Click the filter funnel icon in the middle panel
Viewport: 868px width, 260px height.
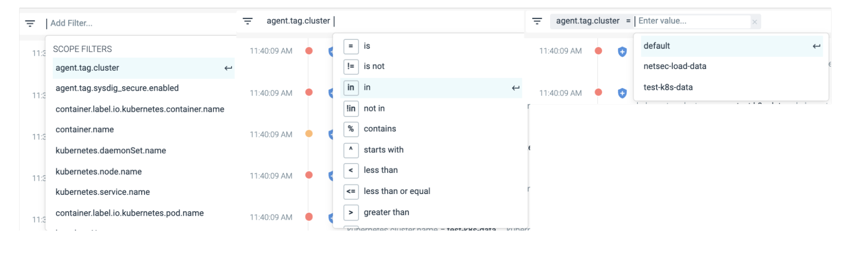point(248,20)
